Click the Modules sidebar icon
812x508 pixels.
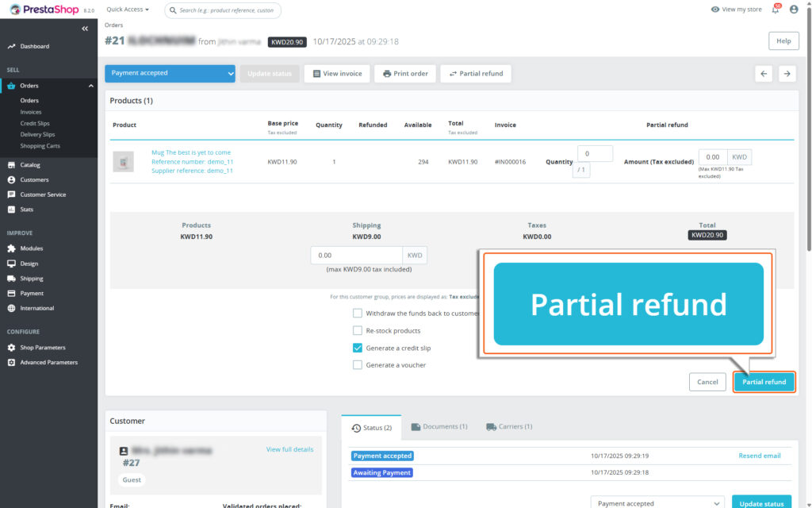point(12,248)
